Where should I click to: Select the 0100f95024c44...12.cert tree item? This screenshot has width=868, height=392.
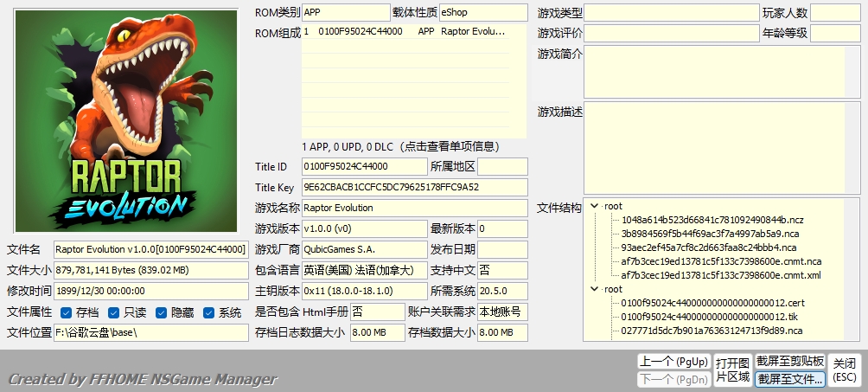pos(712,303)
